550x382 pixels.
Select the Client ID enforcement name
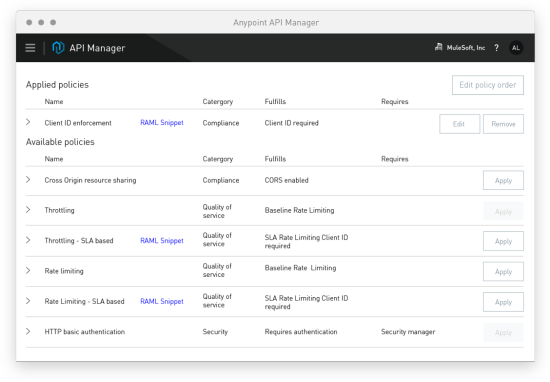78,123
